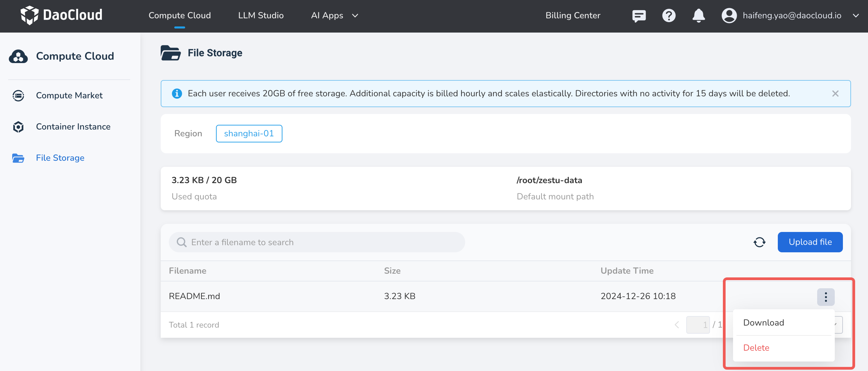The image size is (868, 371).
Task: Go to previous page arrow
Action: click(677, 325)
